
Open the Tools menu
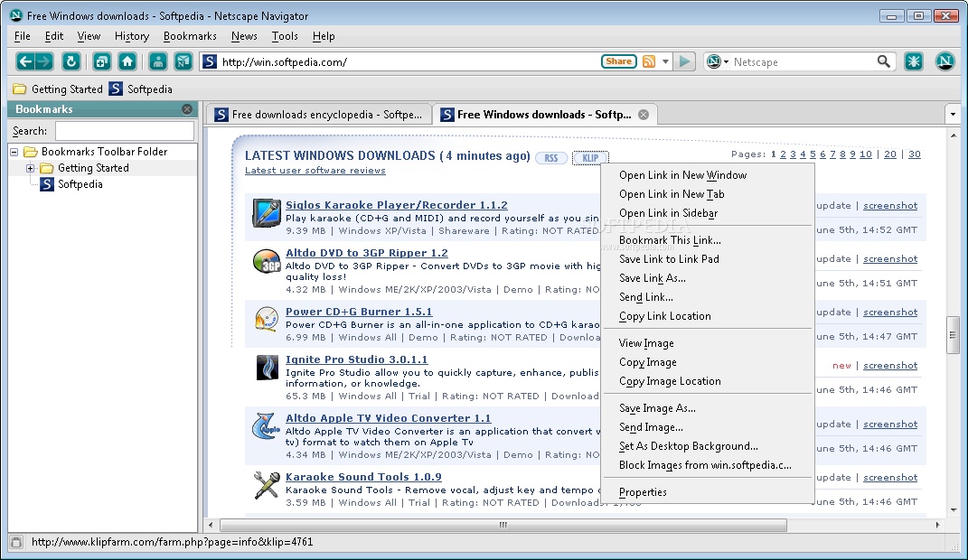pos(285,36)
